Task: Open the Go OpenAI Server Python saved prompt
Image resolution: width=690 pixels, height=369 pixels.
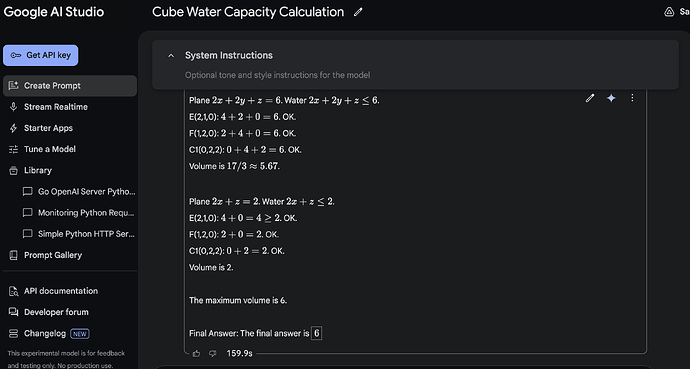Action: click(79, 192)
